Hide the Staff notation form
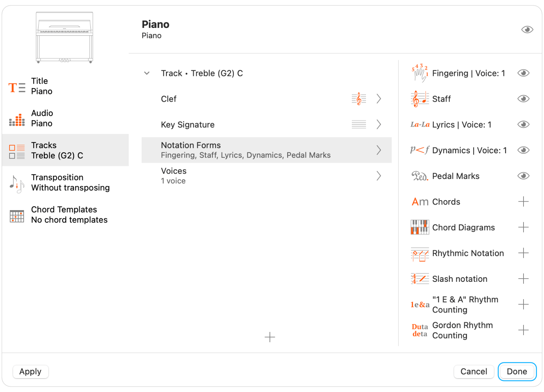Screen dimensions: 544x392 524,99
